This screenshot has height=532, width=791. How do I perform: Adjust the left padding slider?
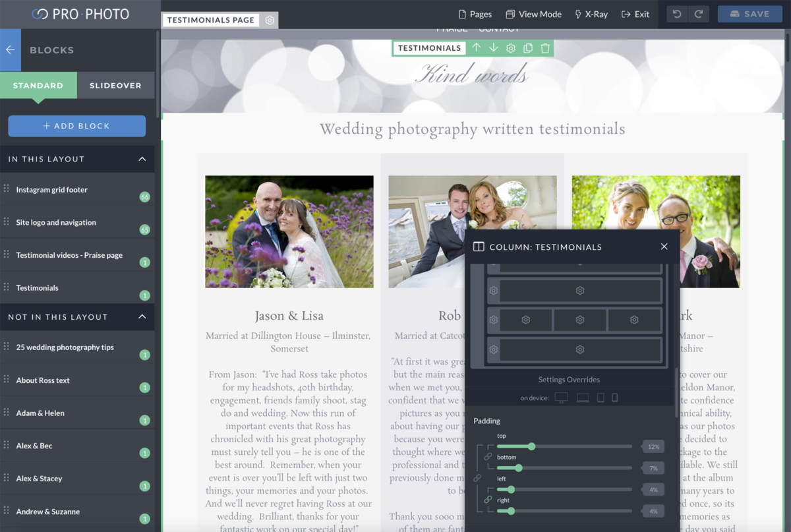[564, 489]
